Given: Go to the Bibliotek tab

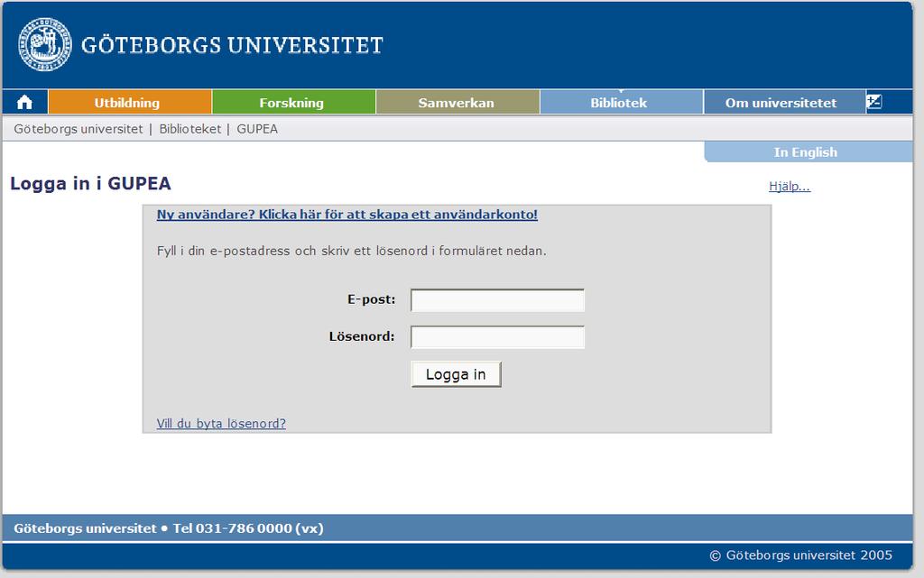Looking at the screenshot, I should 621,103.
